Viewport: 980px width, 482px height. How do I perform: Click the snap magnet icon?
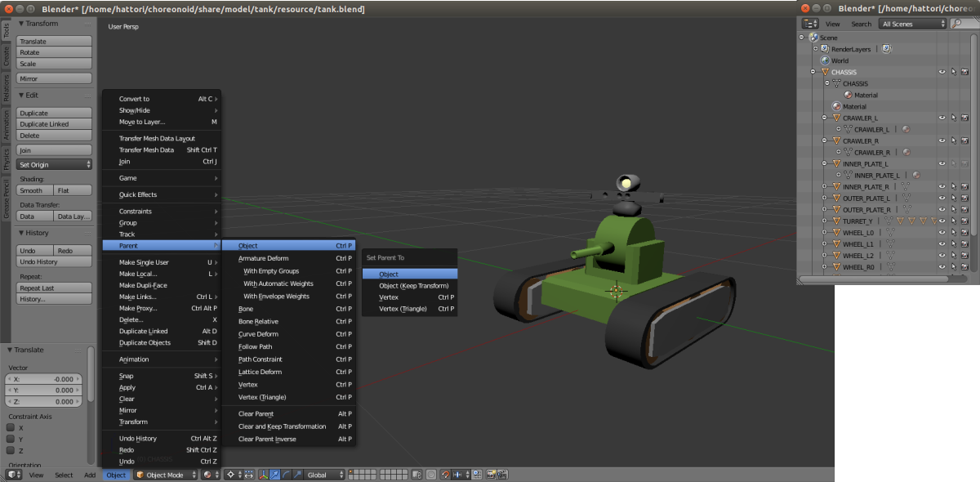[x=443, y=475]
